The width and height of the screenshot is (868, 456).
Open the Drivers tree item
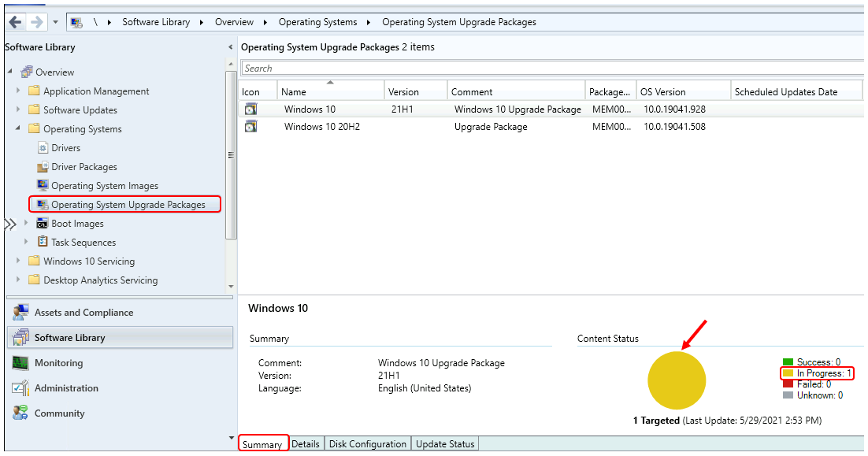click(x=66, y=148)
